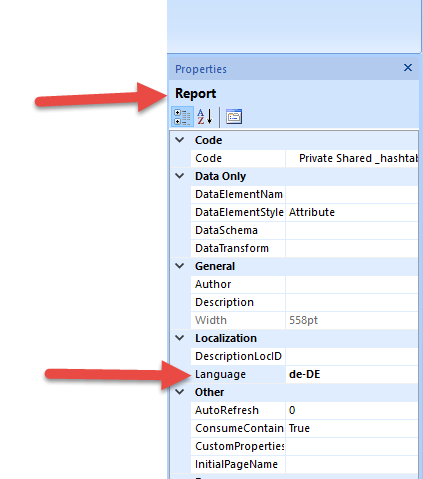Select the DataElementName property

(238, 194)
